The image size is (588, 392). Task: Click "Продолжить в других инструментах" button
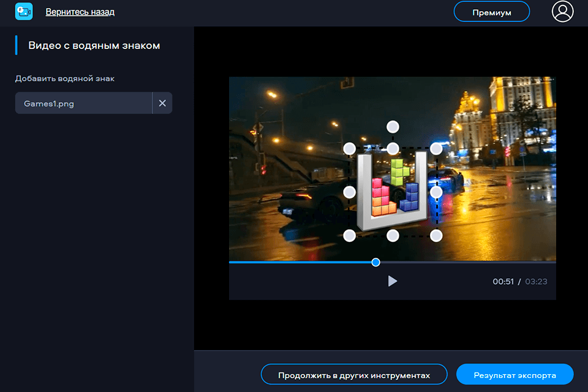[355, 374]
